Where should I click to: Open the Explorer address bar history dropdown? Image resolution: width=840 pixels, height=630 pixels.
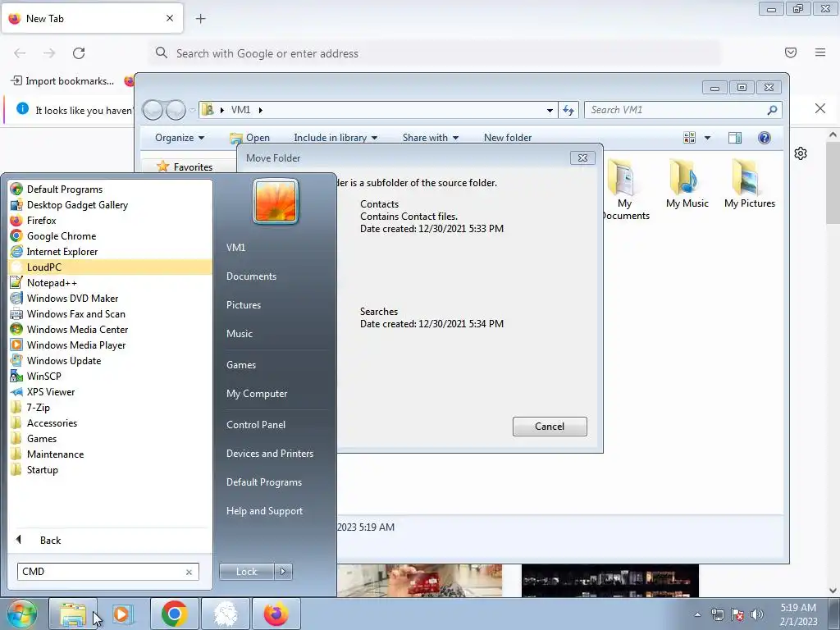(x=550, y=111)
